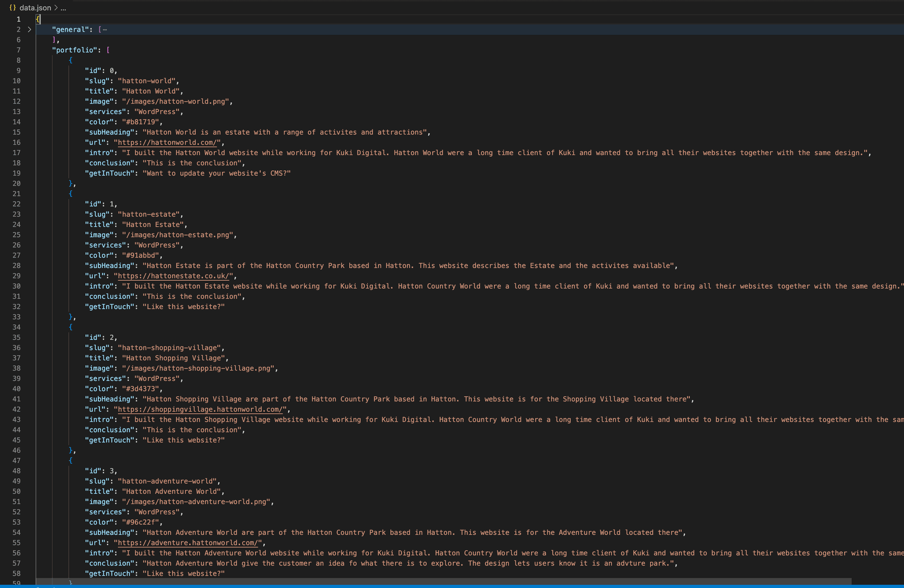
Task: Click the image path "/images/hatton-shopping-village.png"
Action: [198, 369]
